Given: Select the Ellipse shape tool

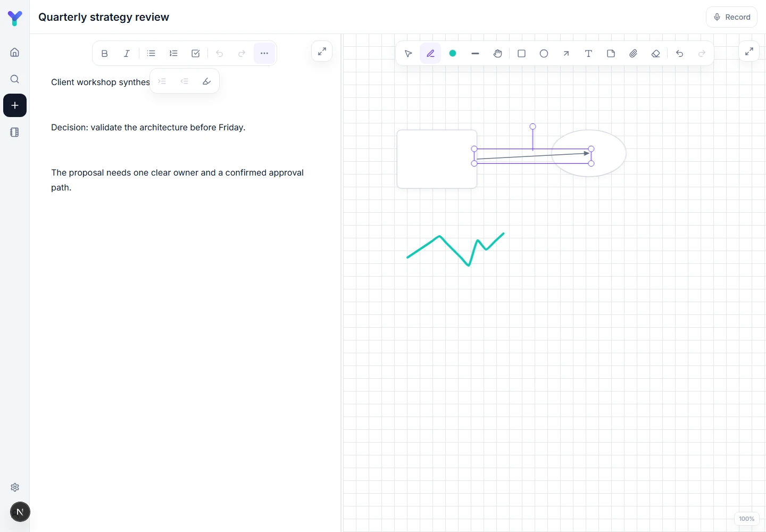Looking at the screenshot, I should [544, 53].
